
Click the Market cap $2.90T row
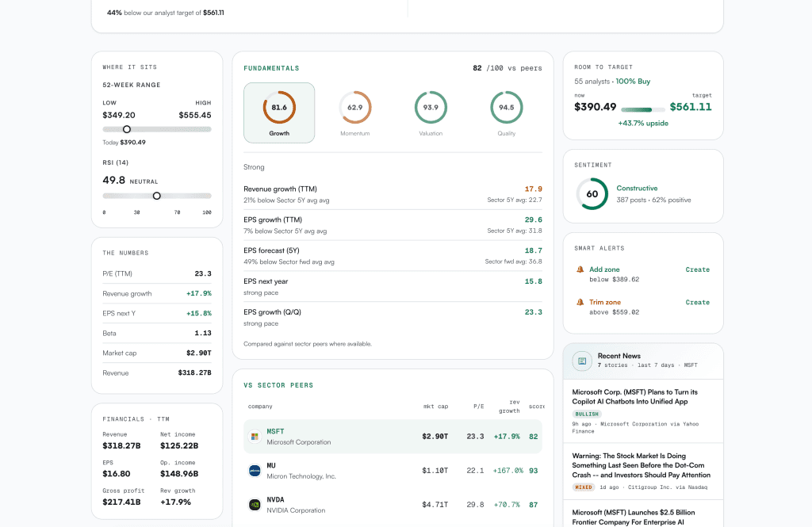(157, 353)
